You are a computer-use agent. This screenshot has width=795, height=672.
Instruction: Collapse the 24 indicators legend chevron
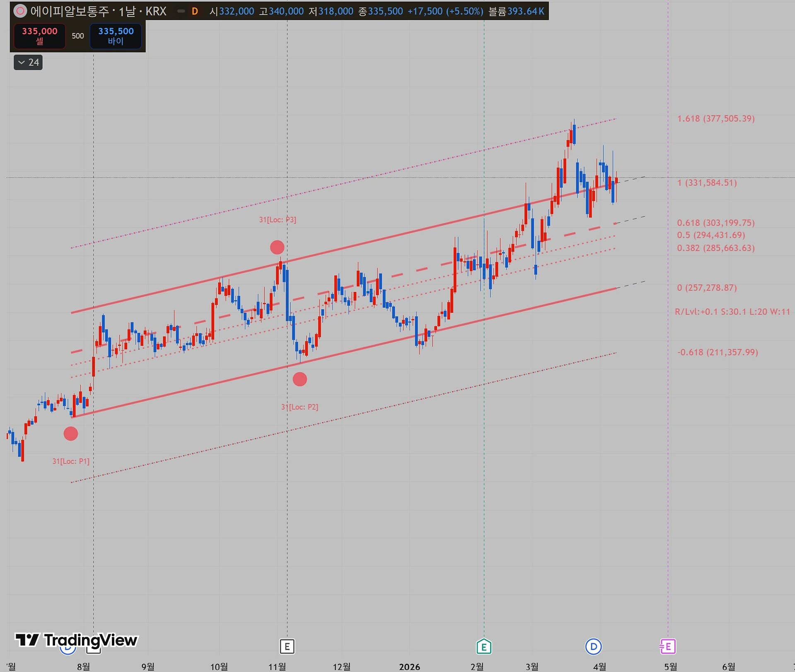click(x=22, y=62)
